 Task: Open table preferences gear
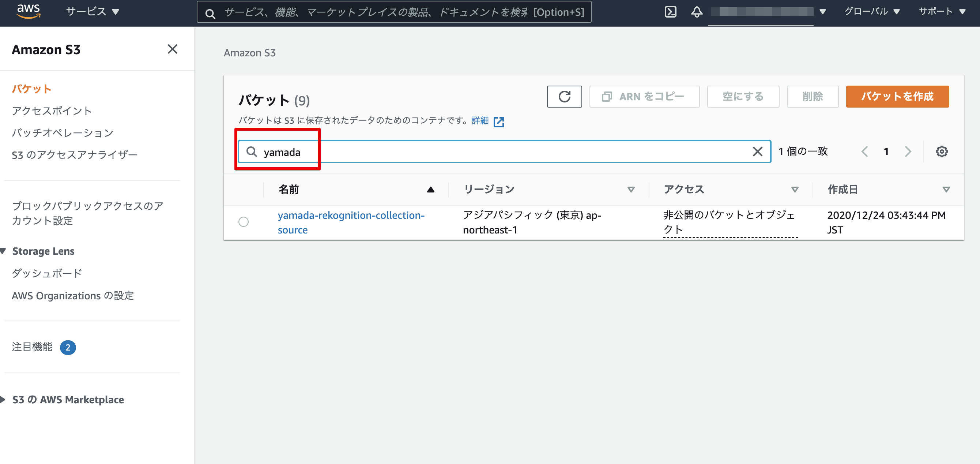pyautogui.click(x=942, y=151)
